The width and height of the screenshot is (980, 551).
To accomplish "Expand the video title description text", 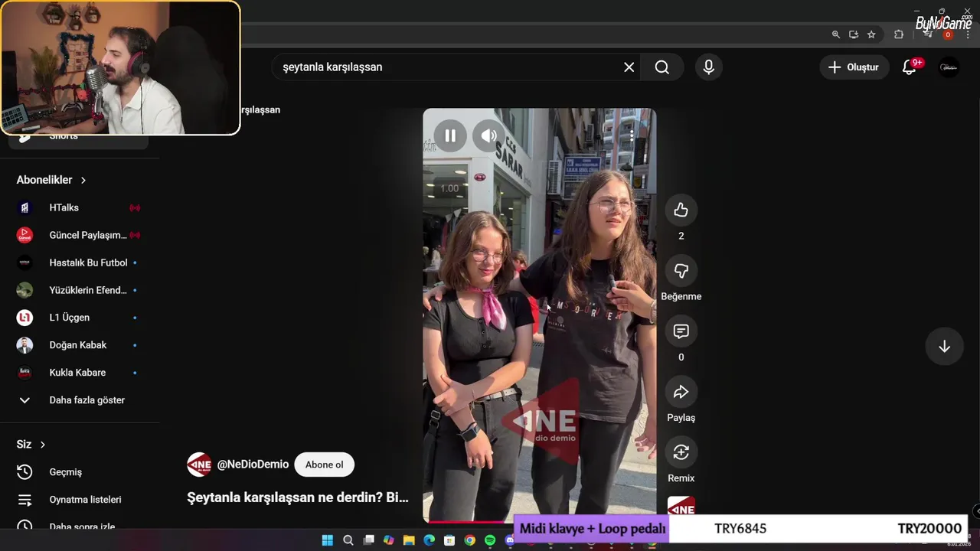I will [298, 497].
